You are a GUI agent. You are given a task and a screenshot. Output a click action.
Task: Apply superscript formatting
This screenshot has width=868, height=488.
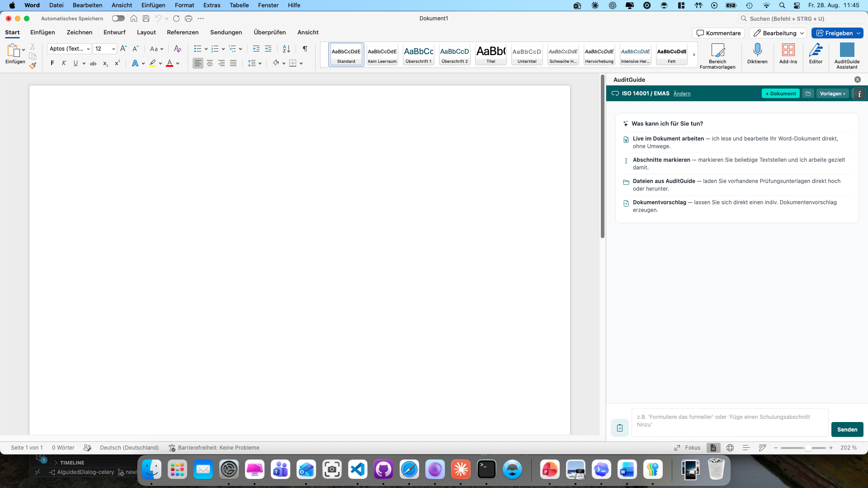pyautogui.click(x=117, y=63)
